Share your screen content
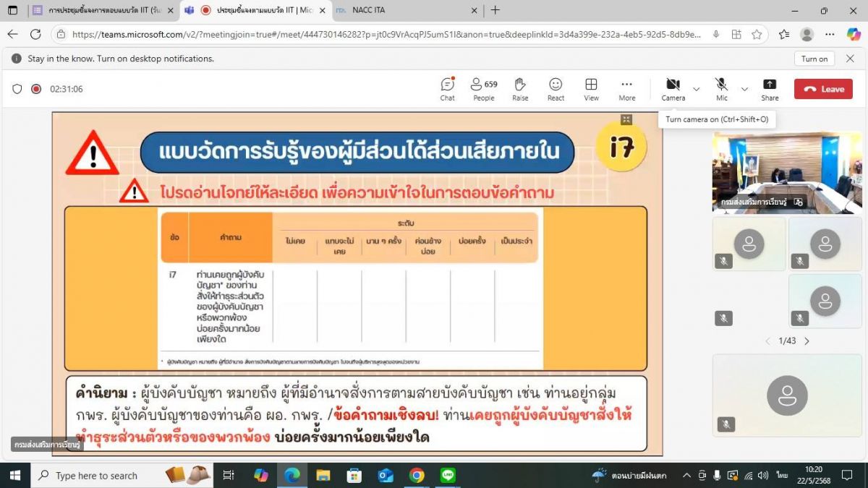 pyautogui.click(x=770, y=89)
